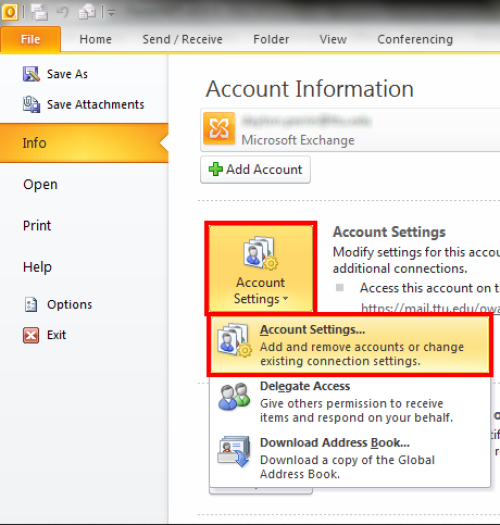
Task: Click the red Exit icon
Action: coord(31,335)
